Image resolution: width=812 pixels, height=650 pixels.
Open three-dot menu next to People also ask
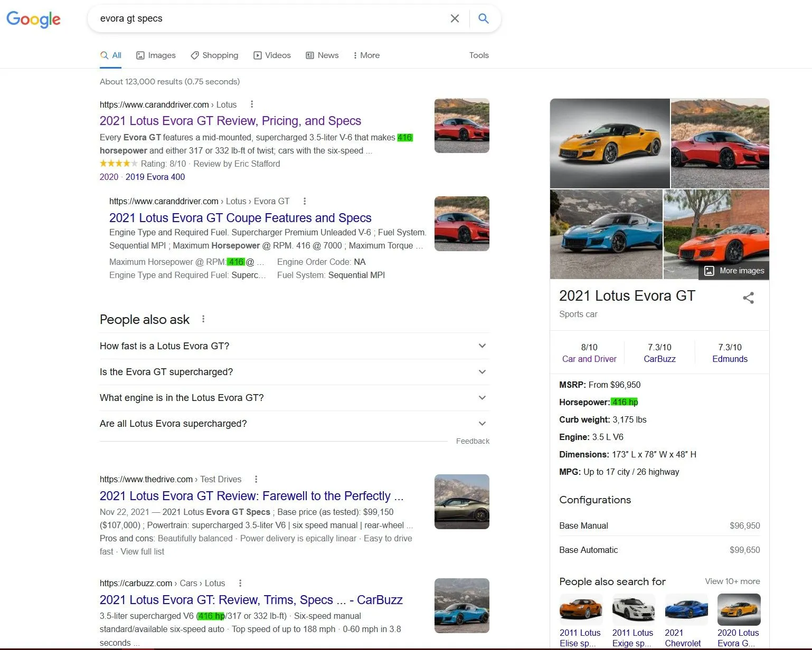203,319
